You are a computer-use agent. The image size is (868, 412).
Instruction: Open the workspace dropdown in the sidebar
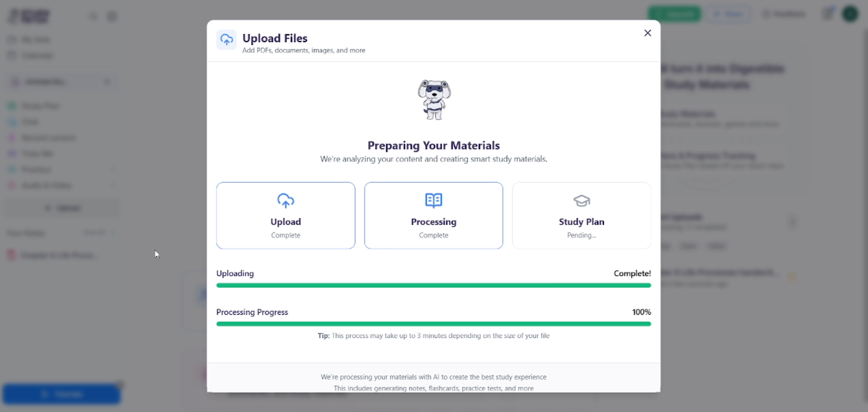click(61, 82)
